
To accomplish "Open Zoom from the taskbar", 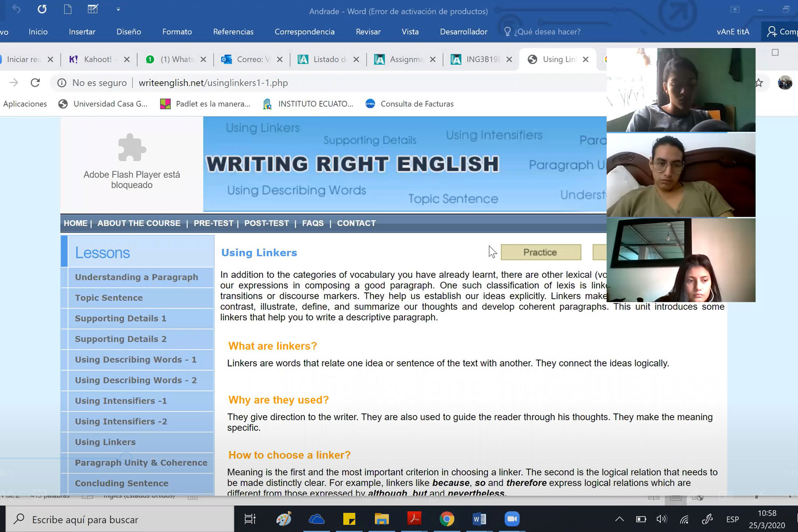I will (x=512, y=519).
